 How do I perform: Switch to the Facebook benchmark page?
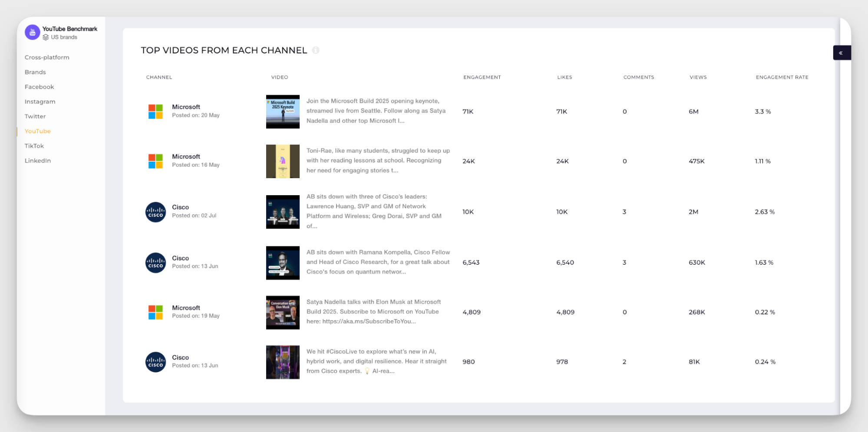(39, 87)
